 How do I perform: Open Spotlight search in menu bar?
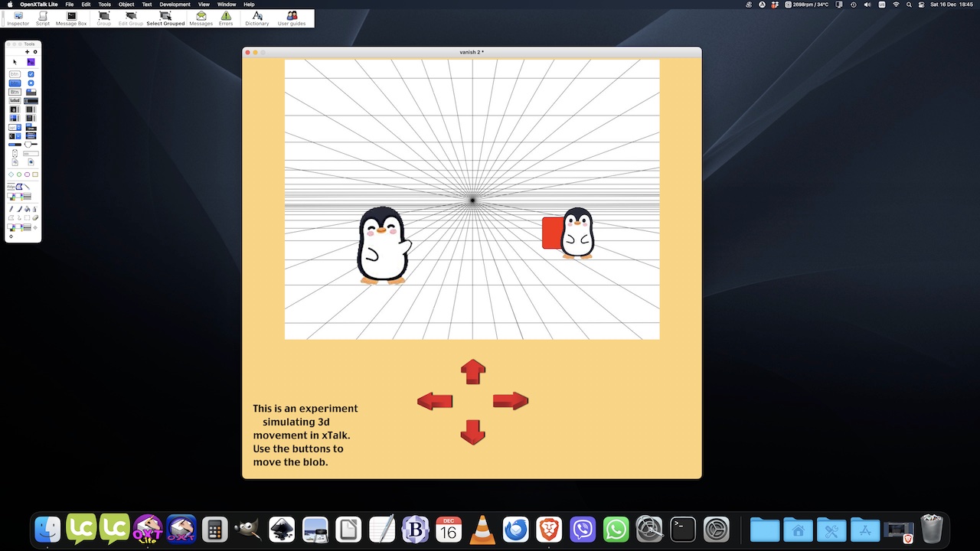[x=909, y=5]
